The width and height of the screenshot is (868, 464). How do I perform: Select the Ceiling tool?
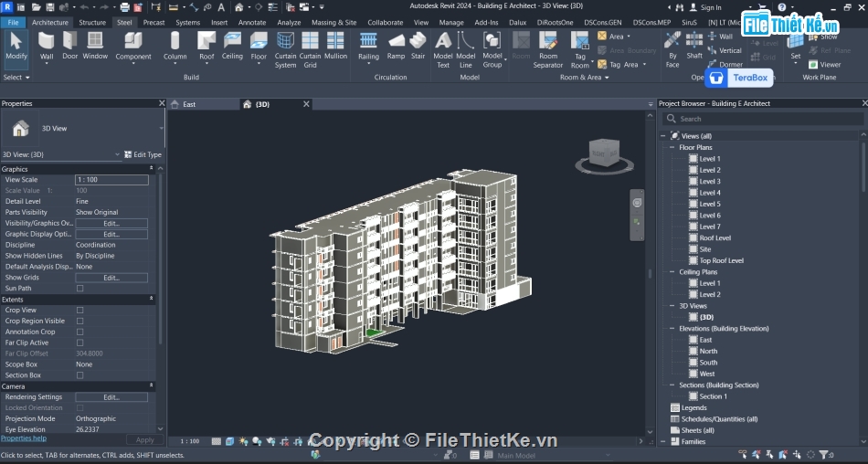232,47
